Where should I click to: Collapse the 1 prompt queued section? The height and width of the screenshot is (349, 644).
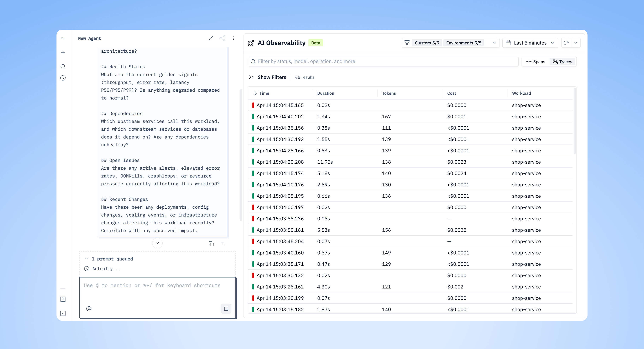pos(87,259)
